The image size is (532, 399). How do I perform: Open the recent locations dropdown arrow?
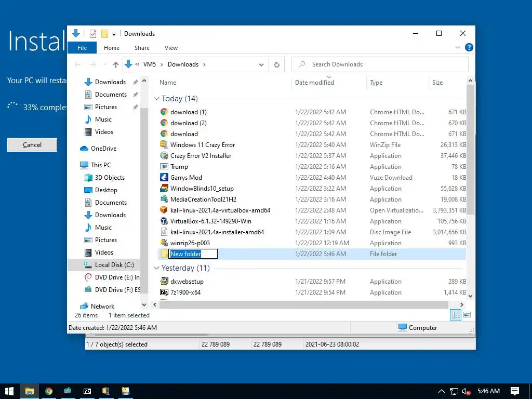click(x=105, y=64)
